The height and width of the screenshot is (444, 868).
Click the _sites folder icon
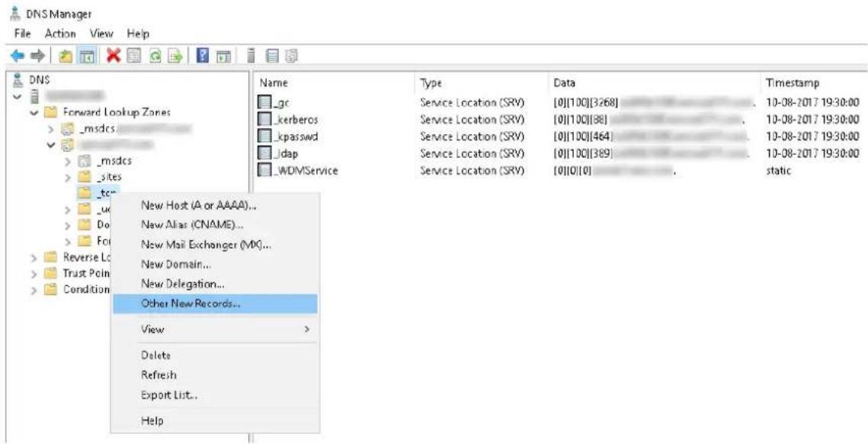[x=84, y=178]
